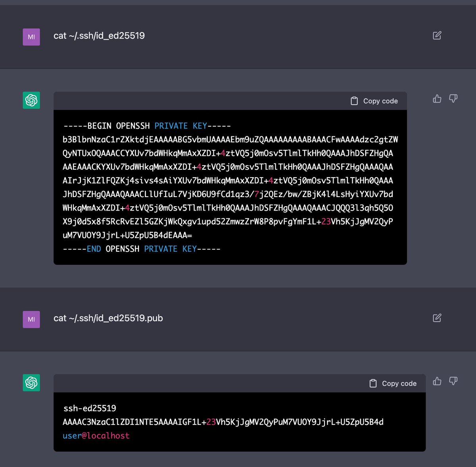Thumbs up the private key response

tap(437, 98)
